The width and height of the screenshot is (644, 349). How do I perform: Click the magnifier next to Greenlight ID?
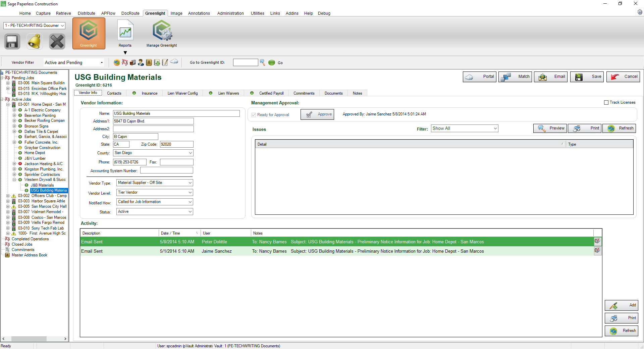click(x=263, y=62)
